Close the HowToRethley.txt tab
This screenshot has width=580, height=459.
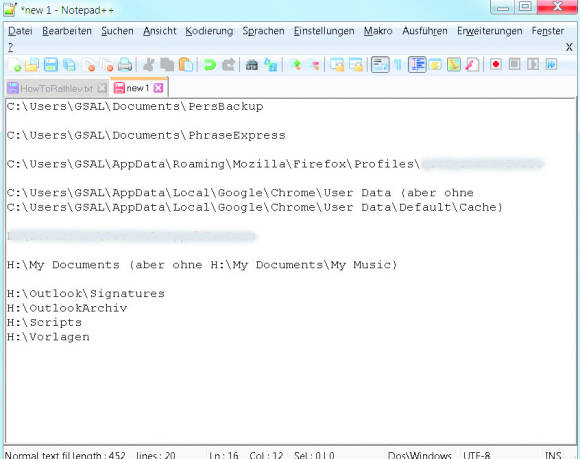click(102, 88)
